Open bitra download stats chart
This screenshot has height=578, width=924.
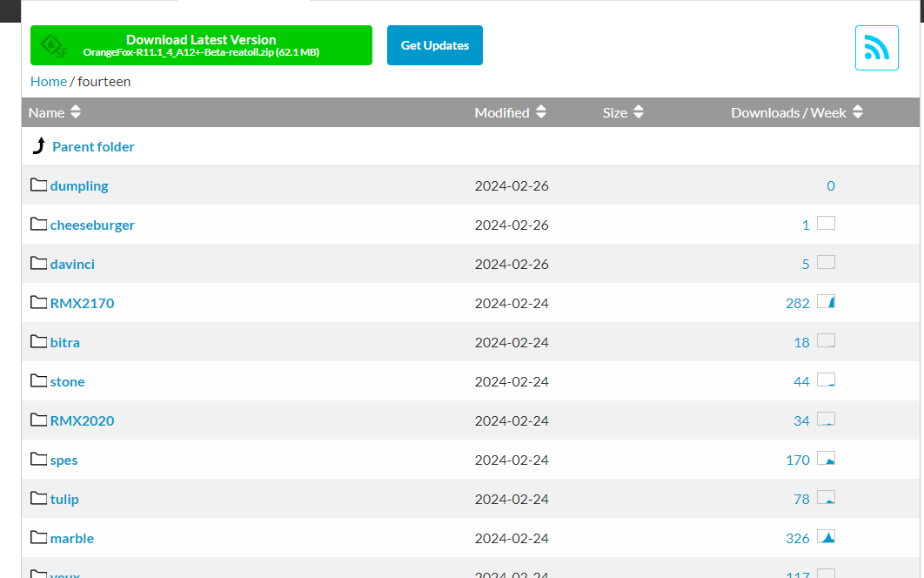826,340
